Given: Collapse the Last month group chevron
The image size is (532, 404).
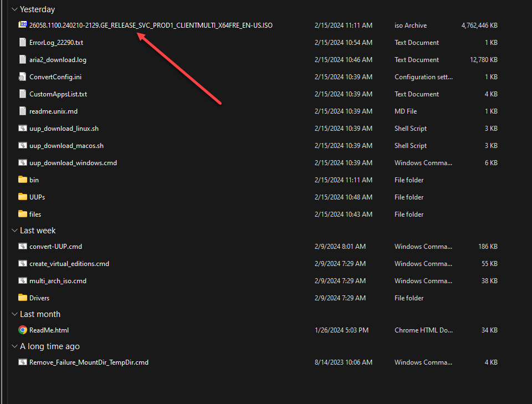Looking at the screenshot, I should pyautogui.click(x=14, y=314).
